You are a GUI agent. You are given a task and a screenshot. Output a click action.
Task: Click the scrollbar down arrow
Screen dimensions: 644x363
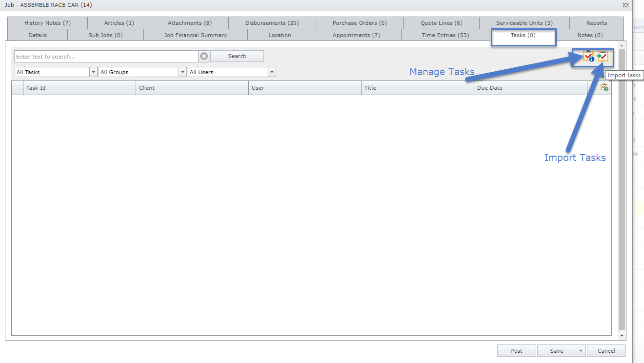pos(622,336)
